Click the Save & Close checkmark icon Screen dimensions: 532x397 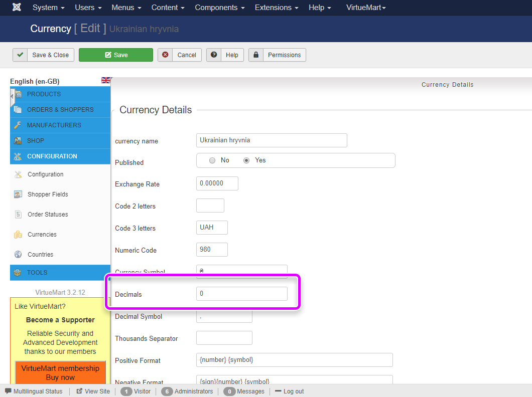(20, 55)
